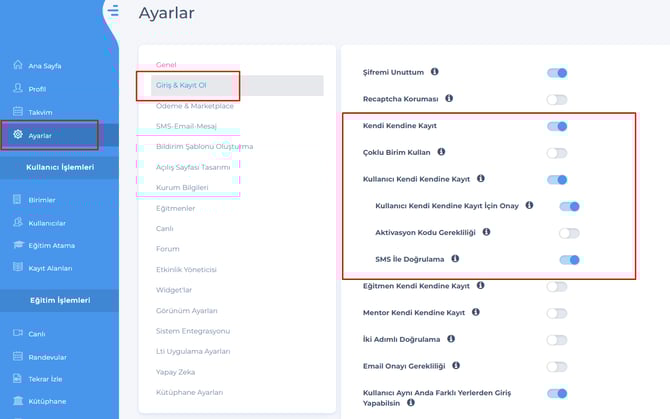
Task: Enable the Çoklu Birim Kullan switch
Action: 557,153
